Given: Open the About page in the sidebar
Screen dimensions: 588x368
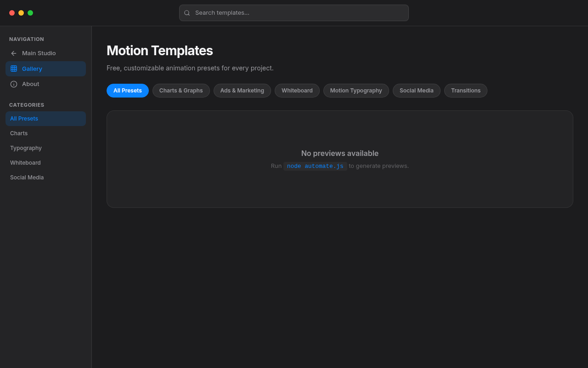Looking at the screenshot, I should tap(45, 84).
